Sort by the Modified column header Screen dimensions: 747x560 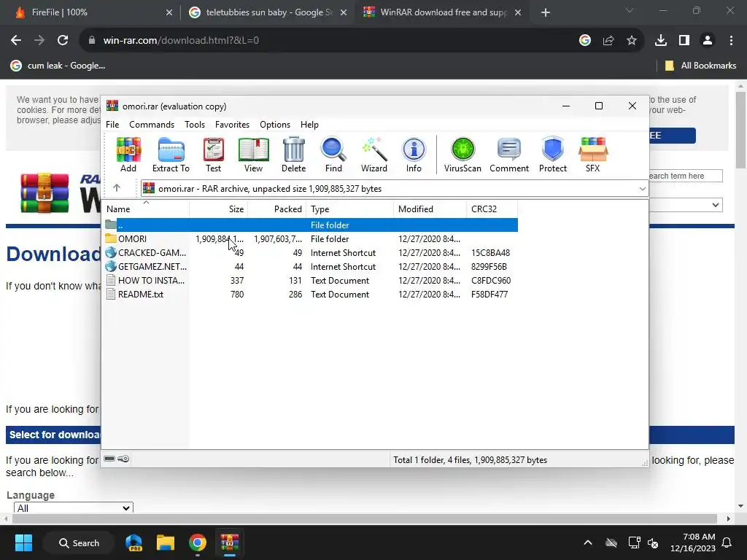pos(430,209)
